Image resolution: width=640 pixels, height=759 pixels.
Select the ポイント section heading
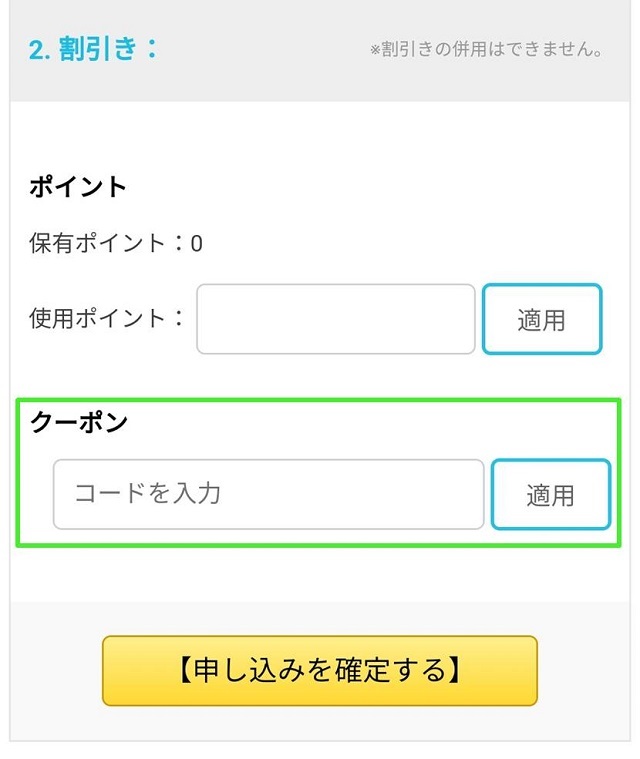[77, 187]
